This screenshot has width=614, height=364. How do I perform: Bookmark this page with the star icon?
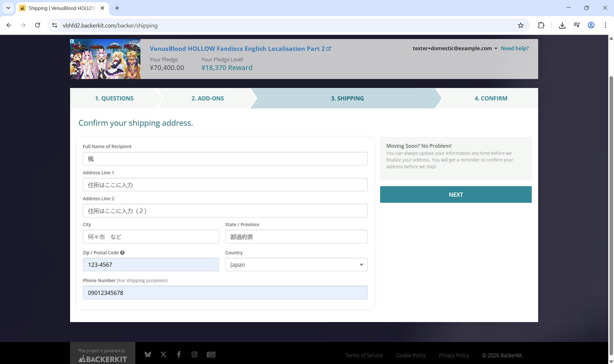tap(521, 25)
